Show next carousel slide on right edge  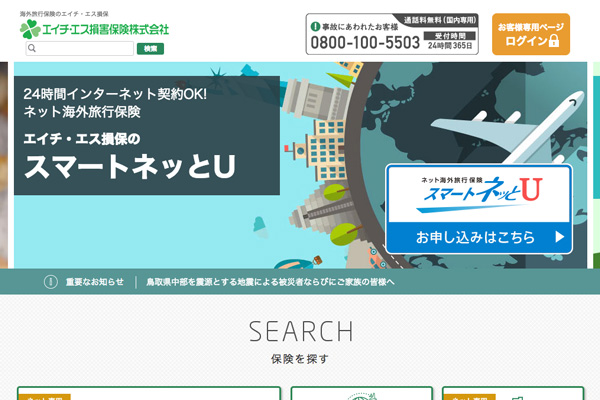click(596, 165)
